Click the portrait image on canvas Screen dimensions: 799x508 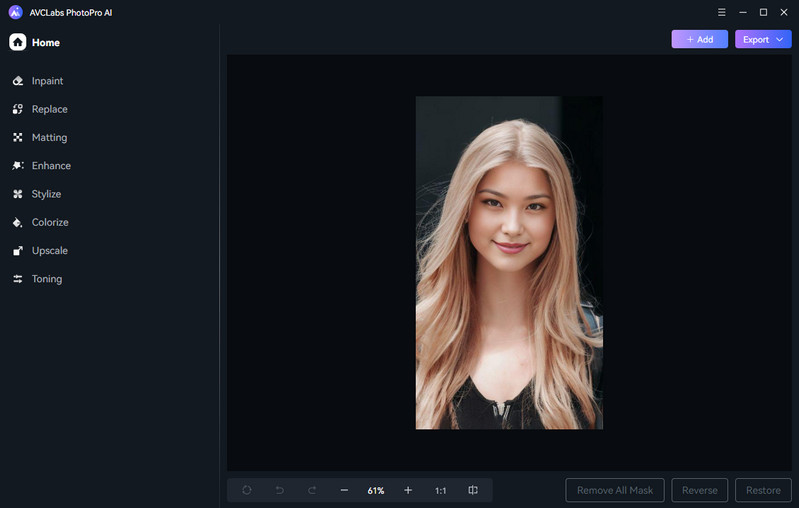point(509,263)
